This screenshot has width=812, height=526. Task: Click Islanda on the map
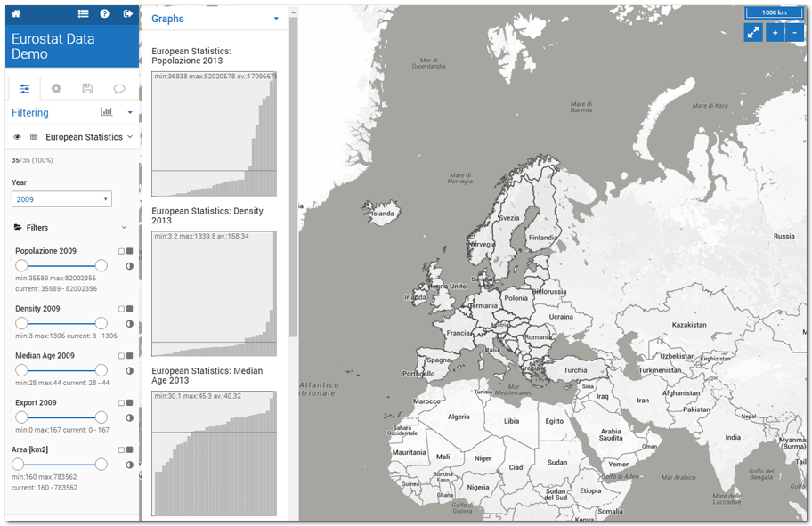coord(383,214)
